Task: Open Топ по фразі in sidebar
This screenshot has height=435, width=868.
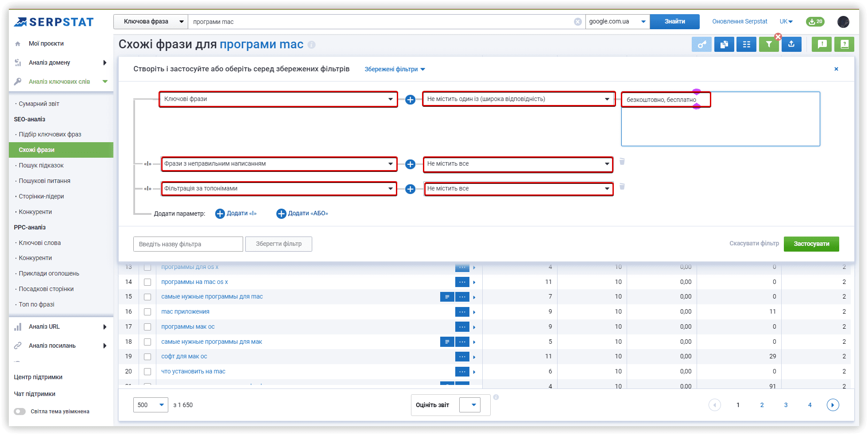Action: [36, 304]
